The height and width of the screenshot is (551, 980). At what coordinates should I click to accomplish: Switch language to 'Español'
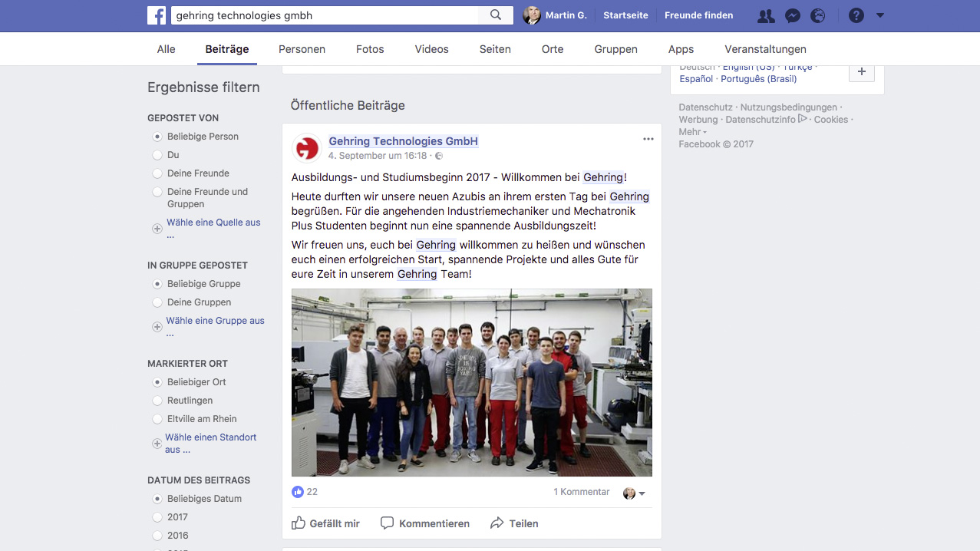point(696,79)
